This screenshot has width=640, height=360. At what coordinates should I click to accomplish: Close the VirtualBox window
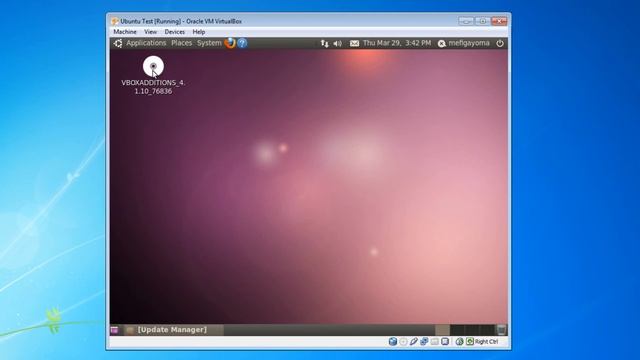(x=499, y=21)
